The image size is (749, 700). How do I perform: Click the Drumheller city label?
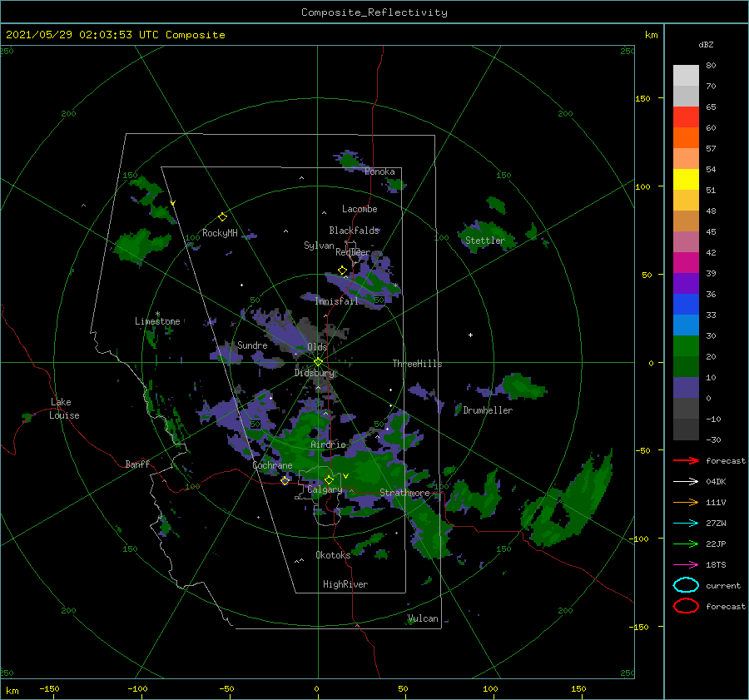click(x=488, y=410)
